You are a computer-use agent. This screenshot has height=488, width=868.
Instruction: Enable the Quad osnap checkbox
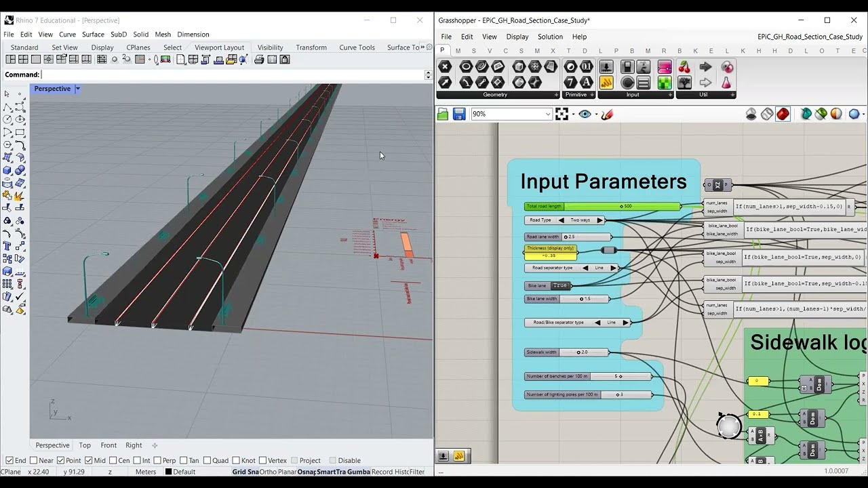pos(207,461)
